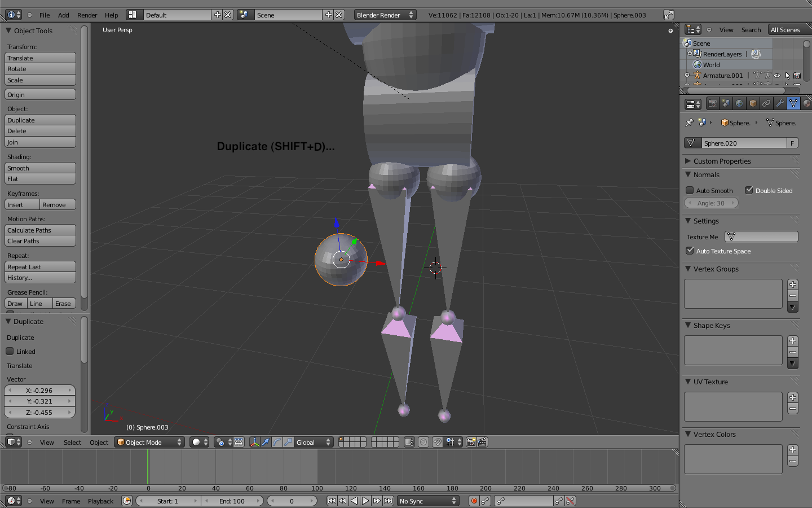Open the World properties tab (globe icon)

pos(740,104)
